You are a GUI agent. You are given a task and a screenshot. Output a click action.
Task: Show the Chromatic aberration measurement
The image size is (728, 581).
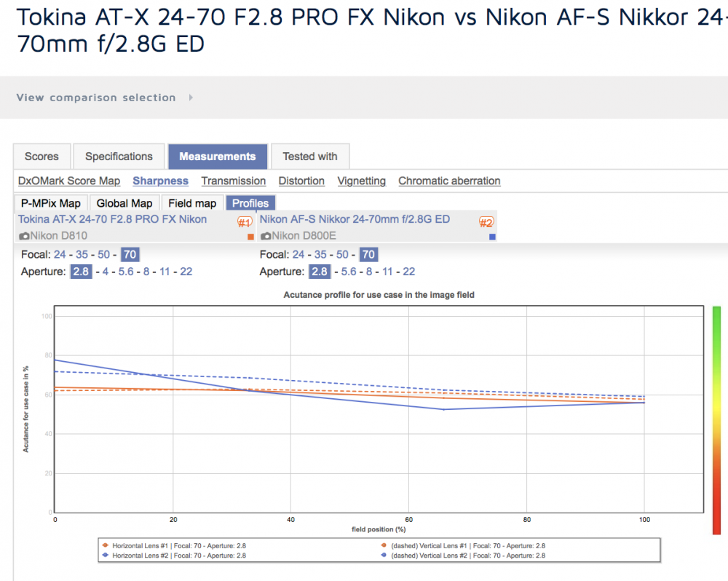point(449,181)
